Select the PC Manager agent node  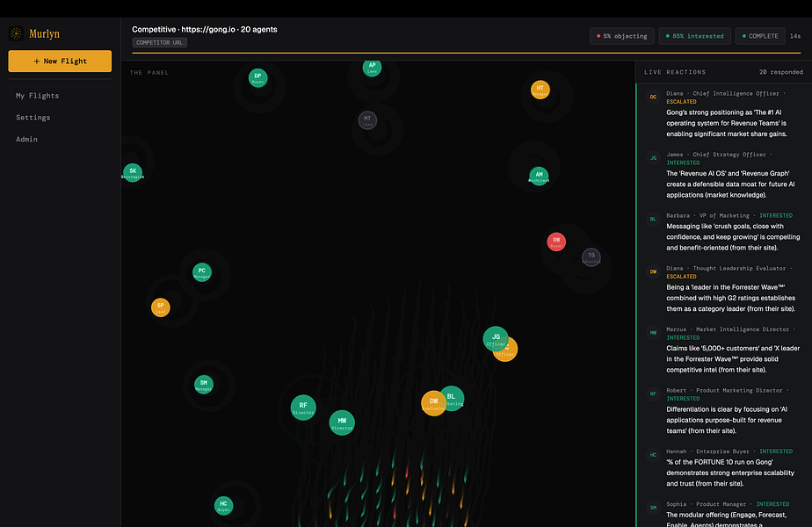(202, 272)
